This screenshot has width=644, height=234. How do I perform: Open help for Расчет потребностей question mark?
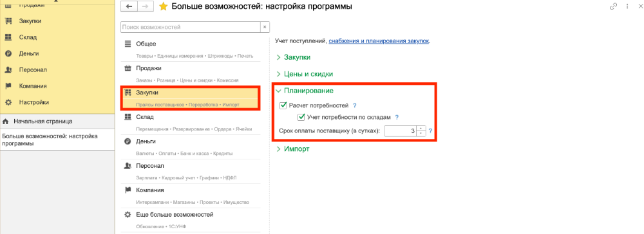pos(354,105)
